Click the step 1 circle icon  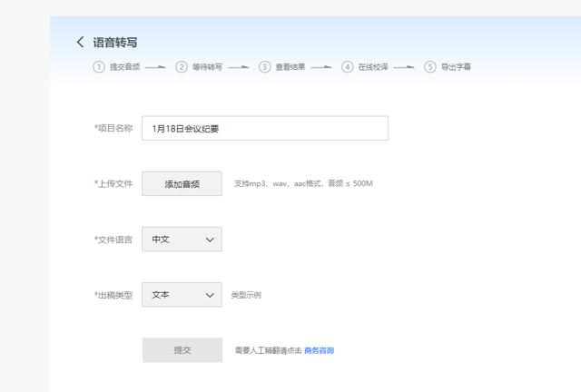click(x=99, y=66)
